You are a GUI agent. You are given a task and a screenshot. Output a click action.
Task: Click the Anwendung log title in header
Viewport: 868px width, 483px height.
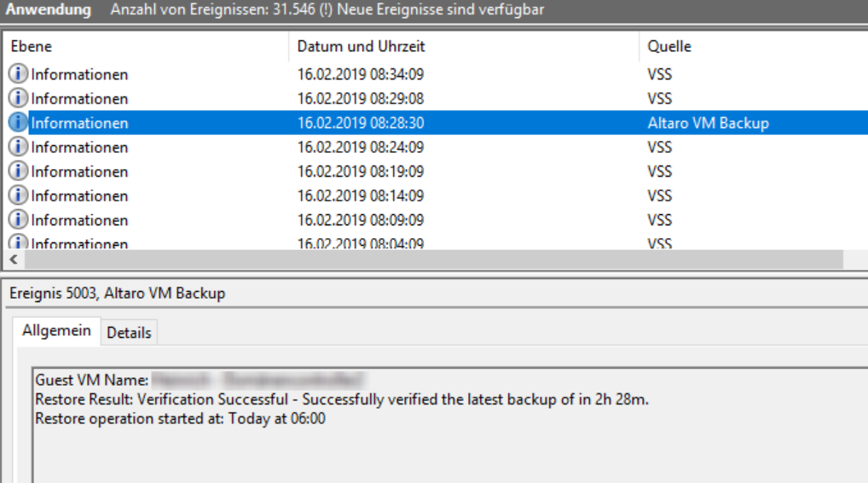coord(48,10)
